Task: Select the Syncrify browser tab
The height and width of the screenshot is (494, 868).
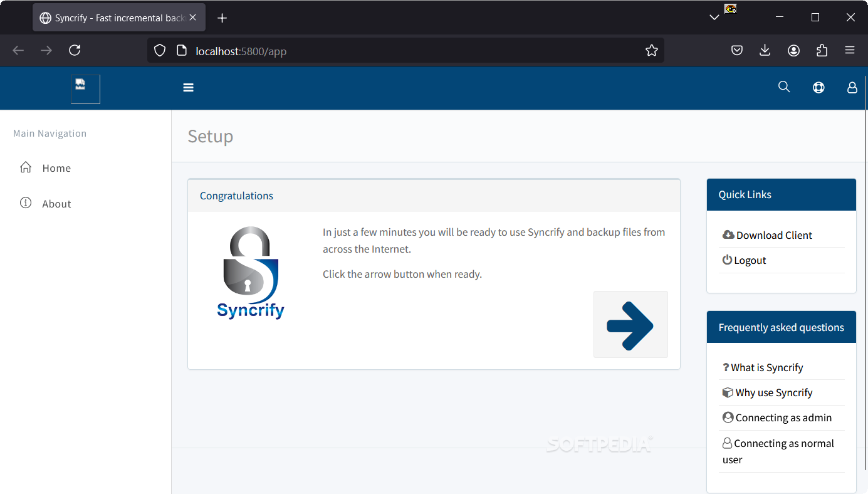Action: 118,18
